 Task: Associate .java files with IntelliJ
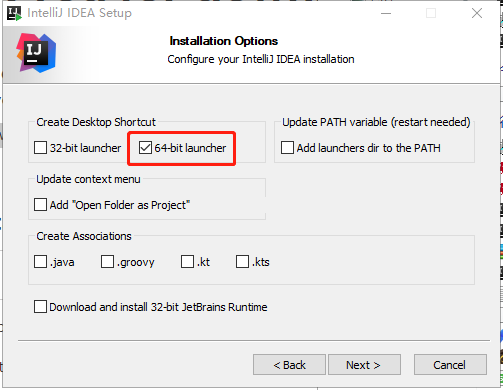coord(40,262)
